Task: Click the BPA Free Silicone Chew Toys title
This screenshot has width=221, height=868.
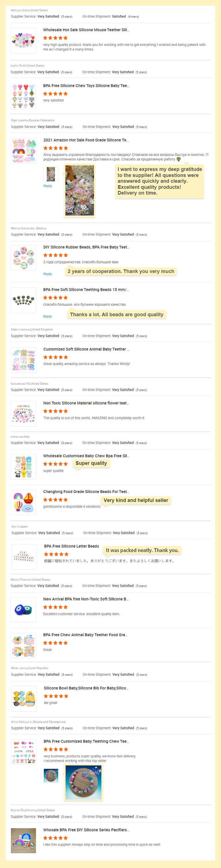Action: pyautogui.click(x=86, y=86)
